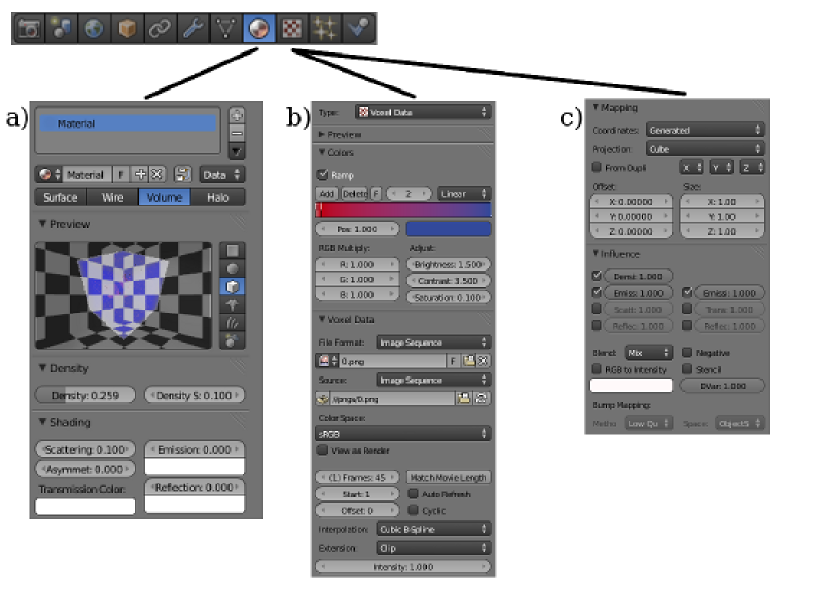830x606 pixels.
Task: Click the Add color stop button
Action: [326, 193]
